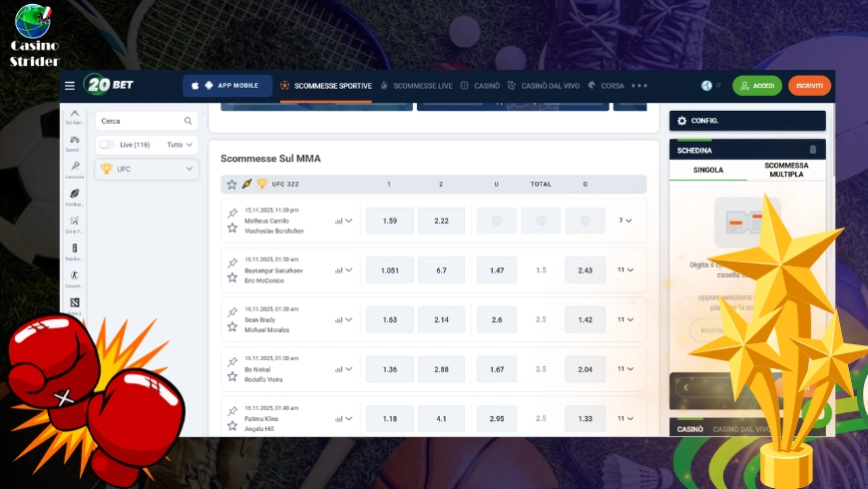Clear the bet slip with trash icon

(813, 150)
